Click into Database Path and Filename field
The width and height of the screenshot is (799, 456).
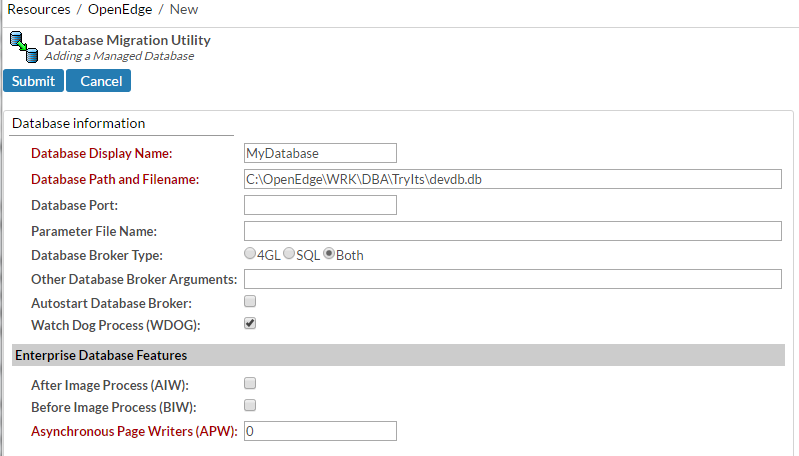click(513, 179)
